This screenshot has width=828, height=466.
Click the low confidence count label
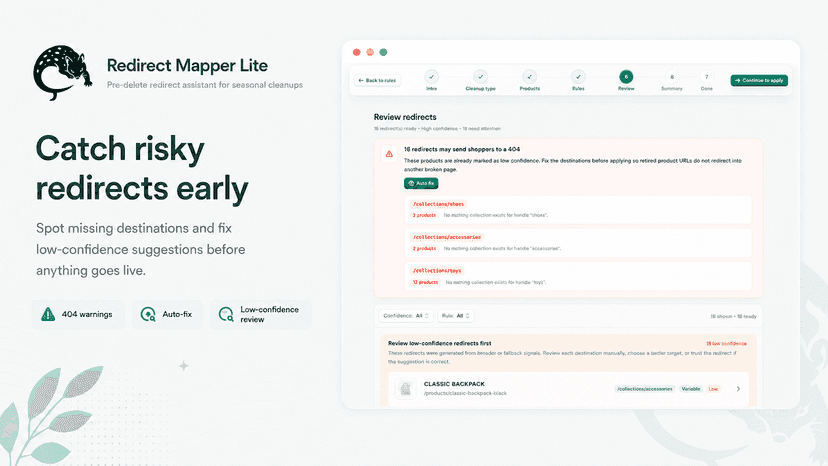[727, 343]
